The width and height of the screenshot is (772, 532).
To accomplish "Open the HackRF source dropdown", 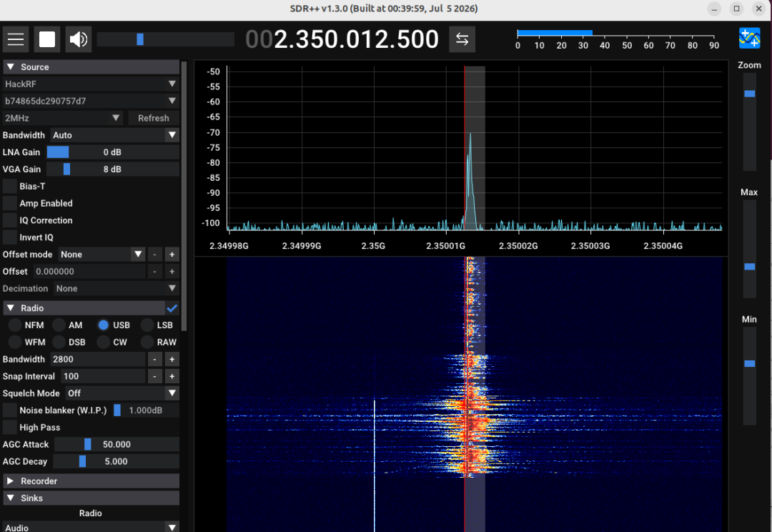I will click(91, 84).
